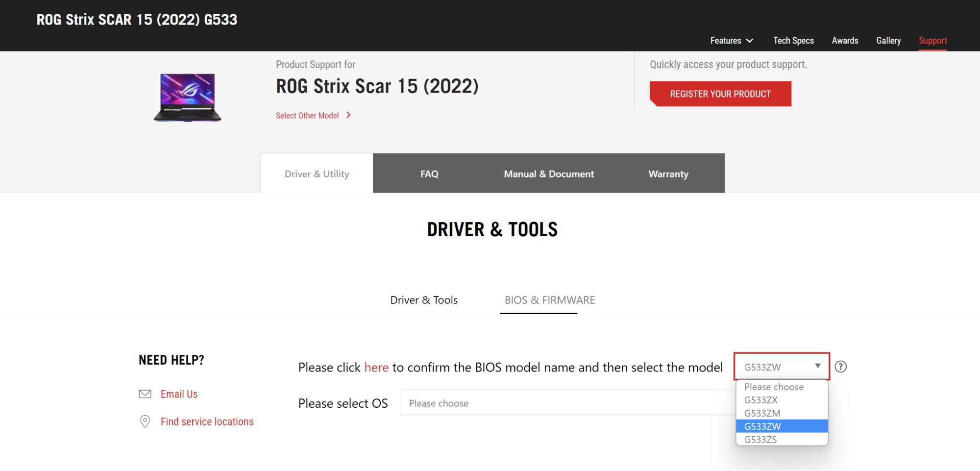Click the location pin icon
The height and width of the screenshot is (471, 980).
click(x=145, y=421)
